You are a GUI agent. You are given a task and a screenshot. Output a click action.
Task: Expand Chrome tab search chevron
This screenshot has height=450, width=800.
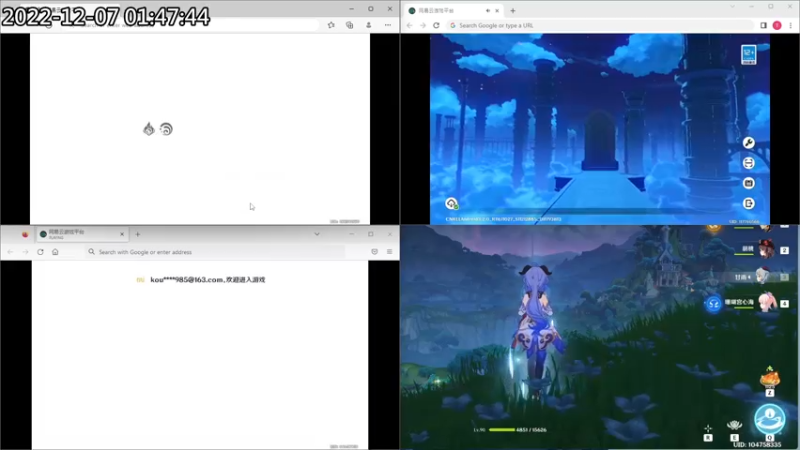point(733,7)
